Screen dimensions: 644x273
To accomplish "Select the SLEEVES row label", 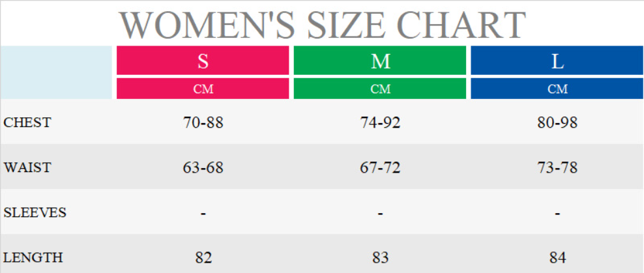I will (x=35, y=212).
